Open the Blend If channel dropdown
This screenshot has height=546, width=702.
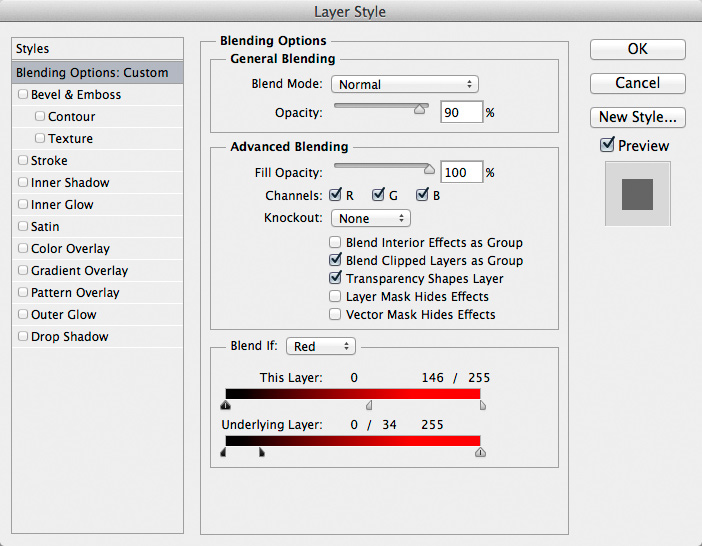[x=321, y=346]
